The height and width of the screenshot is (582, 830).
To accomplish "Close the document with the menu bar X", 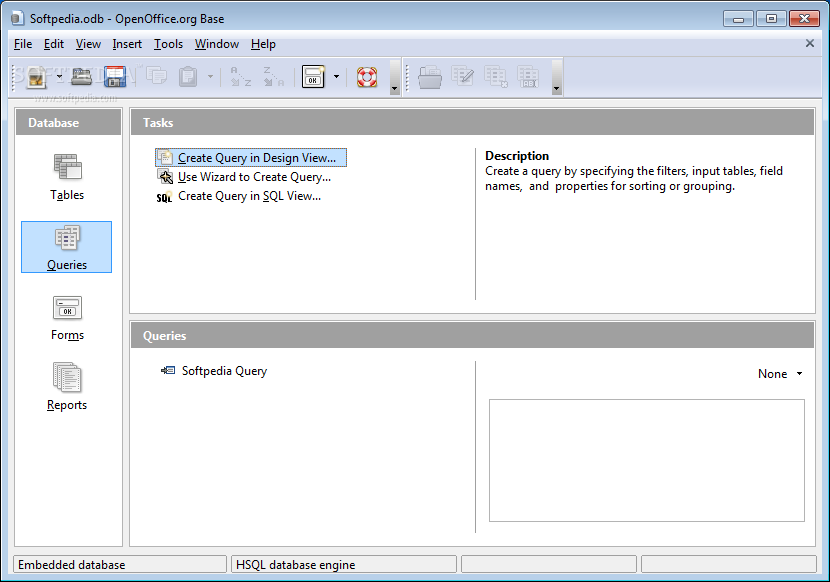I will 809,43.
